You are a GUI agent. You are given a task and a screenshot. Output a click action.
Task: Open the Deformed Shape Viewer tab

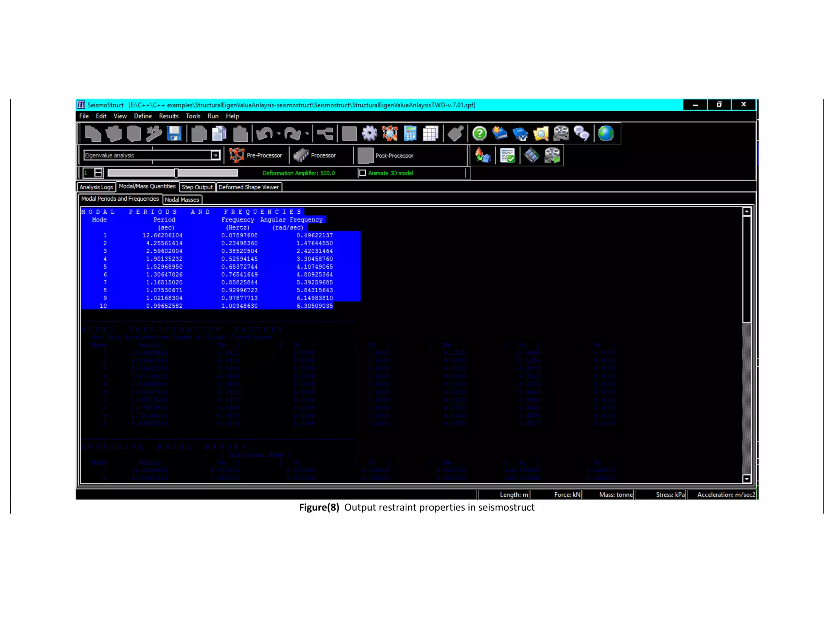tap(249, 187)
